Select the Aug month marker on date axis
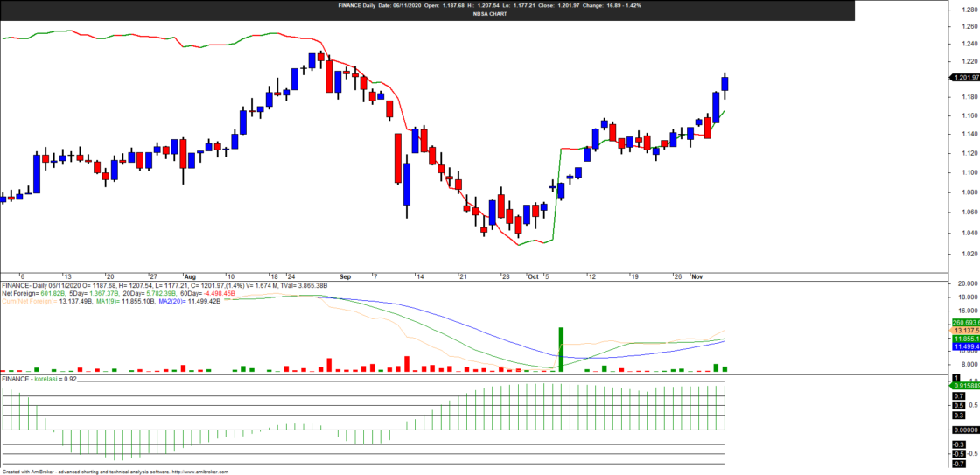 [190, 276]
